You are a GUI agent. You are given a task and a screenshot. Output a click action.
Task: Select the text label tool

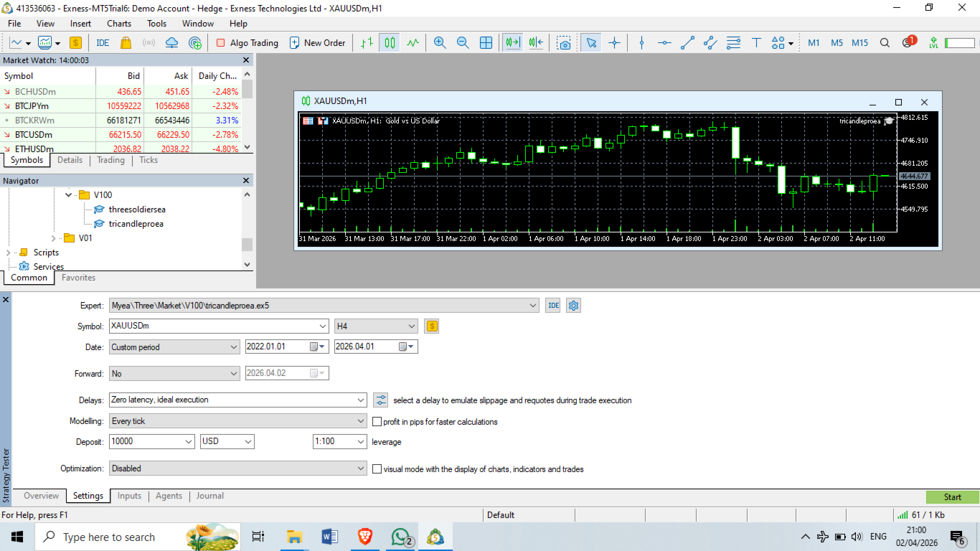[x=756, y=43]
